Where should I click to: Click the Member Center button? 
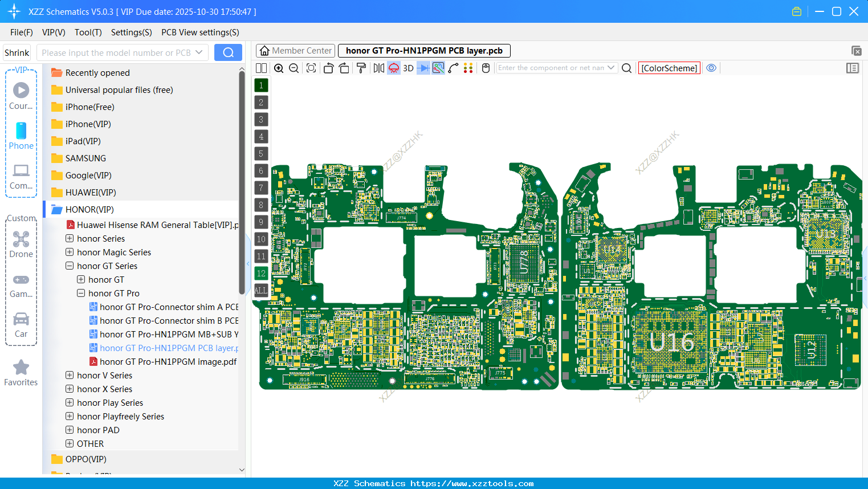tap(295, 50)
